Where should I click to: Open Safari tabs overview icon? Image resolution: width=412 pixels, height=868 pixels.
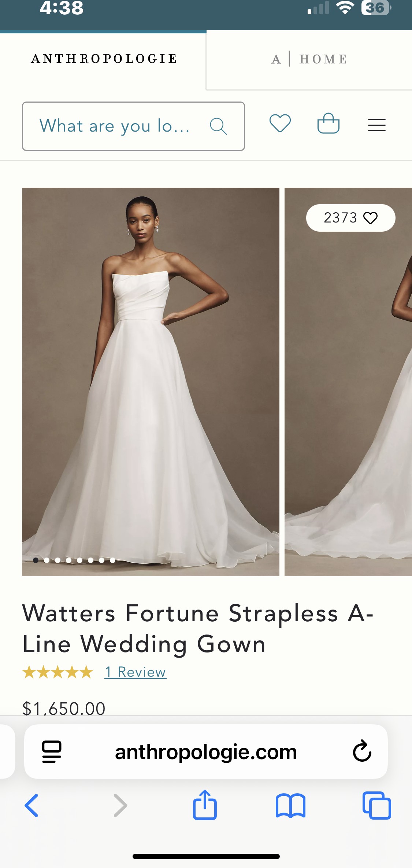(377, 805)
